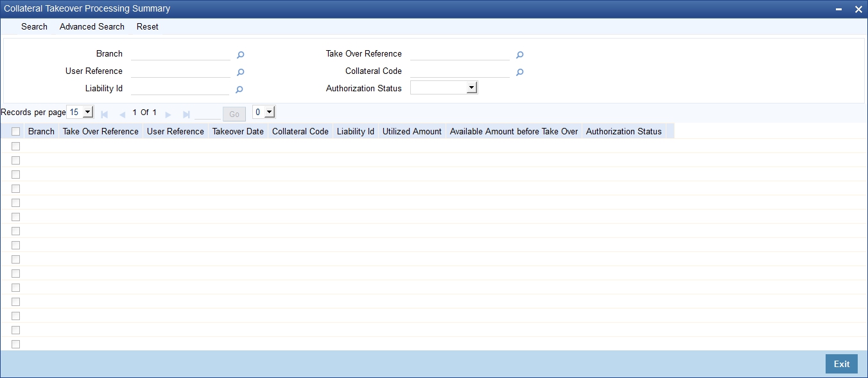Click the Go button

coord(234,114)
